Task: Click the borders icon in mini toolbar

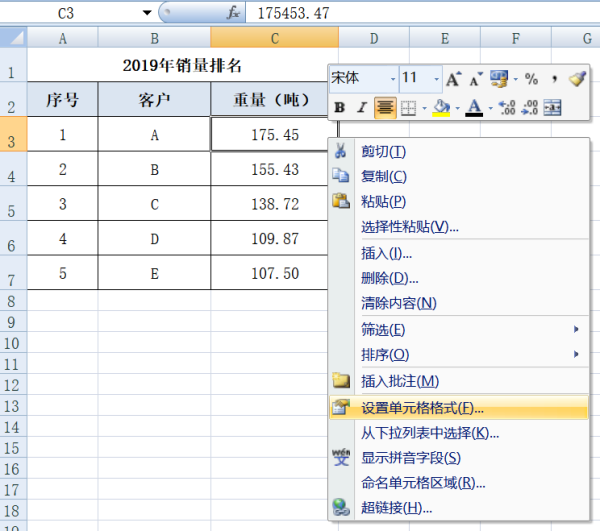Action: [x=408, y=108]
